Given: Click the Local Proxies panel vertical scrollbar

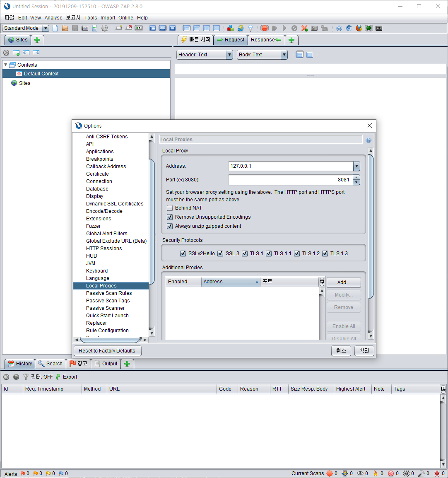Looking at the screenshot, I should coord(371,227).
